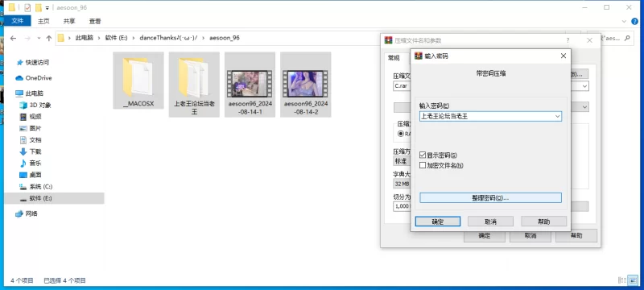Check the 加密文件名 checkbox

(x=423, y=165)
